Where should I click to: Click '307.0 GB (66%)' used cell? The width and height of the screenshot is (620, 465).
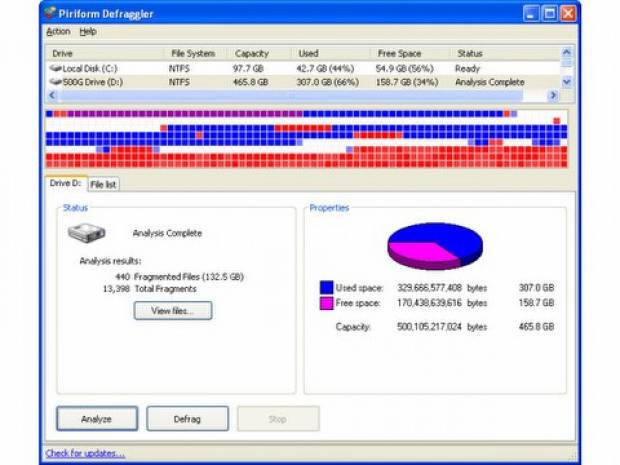[x=327, y=82]
